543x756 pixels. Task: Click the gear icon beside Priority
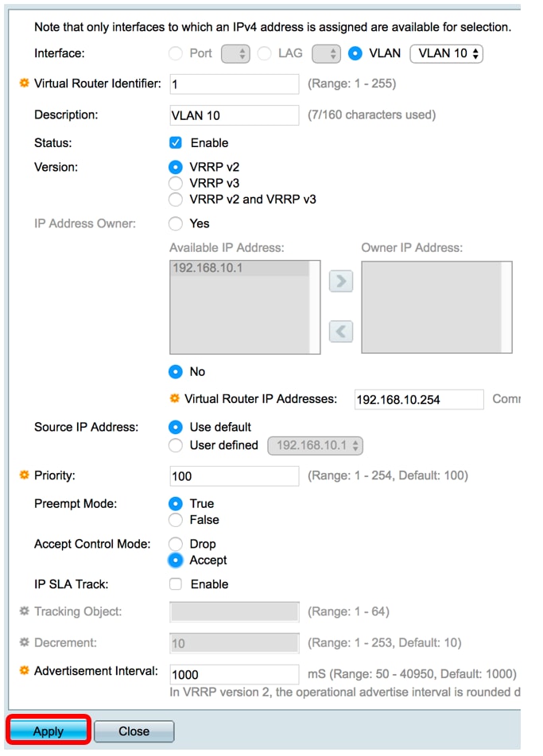coord(23,475)
